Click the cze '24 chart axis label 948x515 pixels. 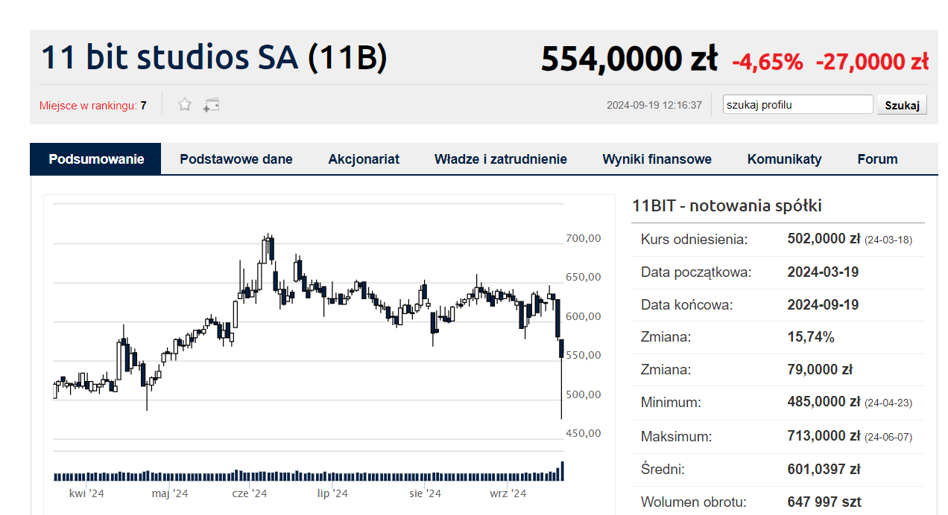(x=249, y=493)
